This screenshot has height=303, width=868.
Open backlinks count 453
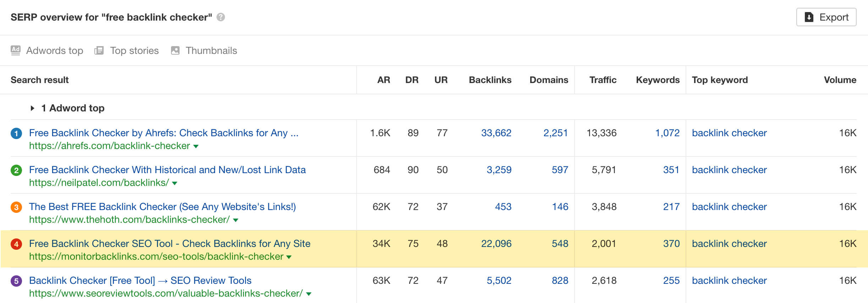[503, 206]
